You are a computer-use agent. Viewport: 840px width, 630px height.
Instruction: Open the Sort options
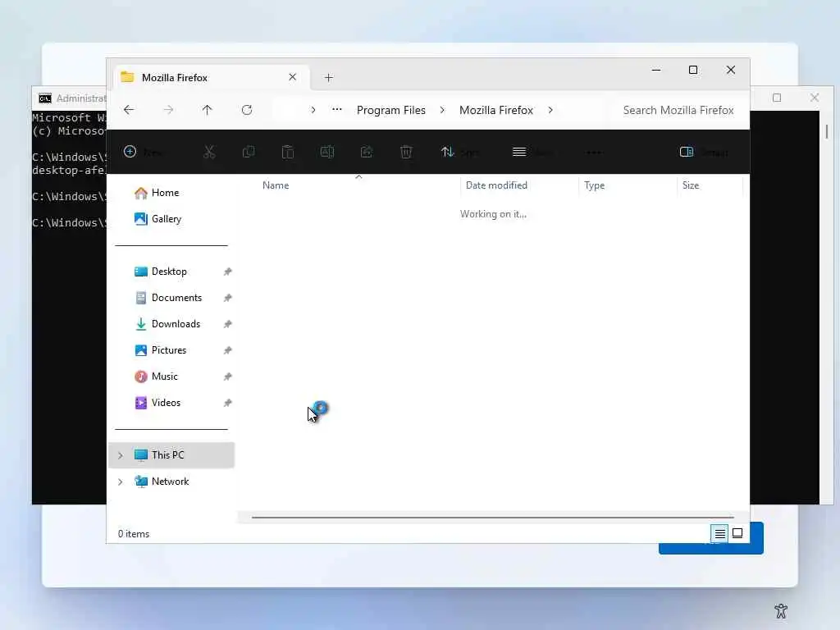[459, 152]
